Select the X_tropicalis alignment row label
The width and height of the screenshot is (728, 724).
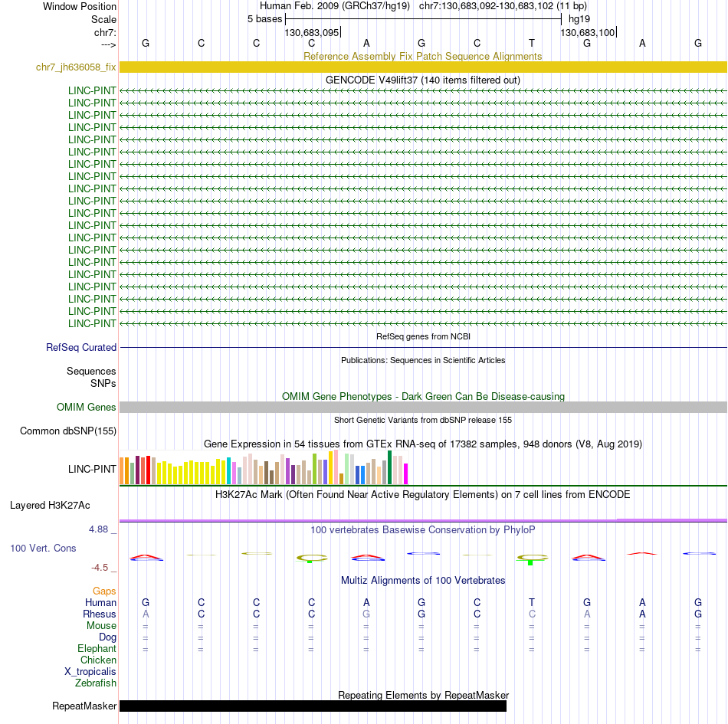[90, 672]
